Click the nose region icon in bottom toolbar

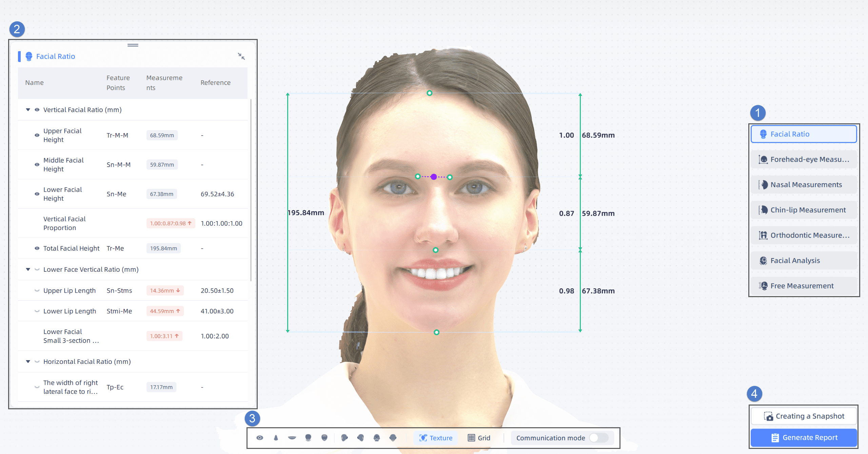(x=276, y=438)
